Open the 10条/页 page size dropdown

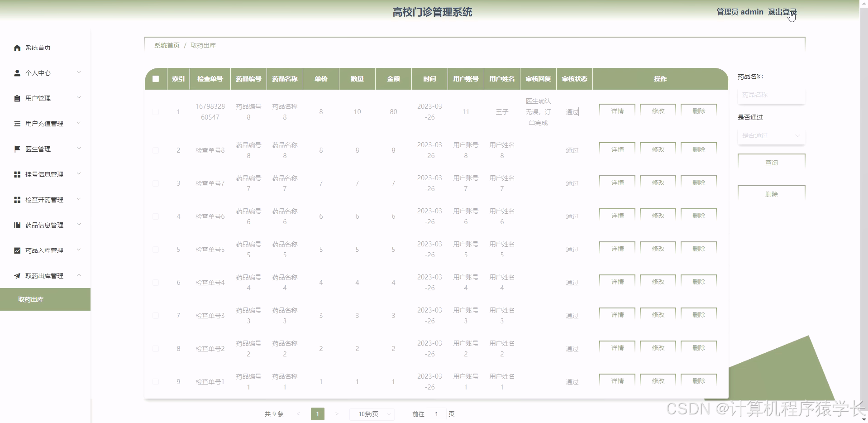[372, 414]
